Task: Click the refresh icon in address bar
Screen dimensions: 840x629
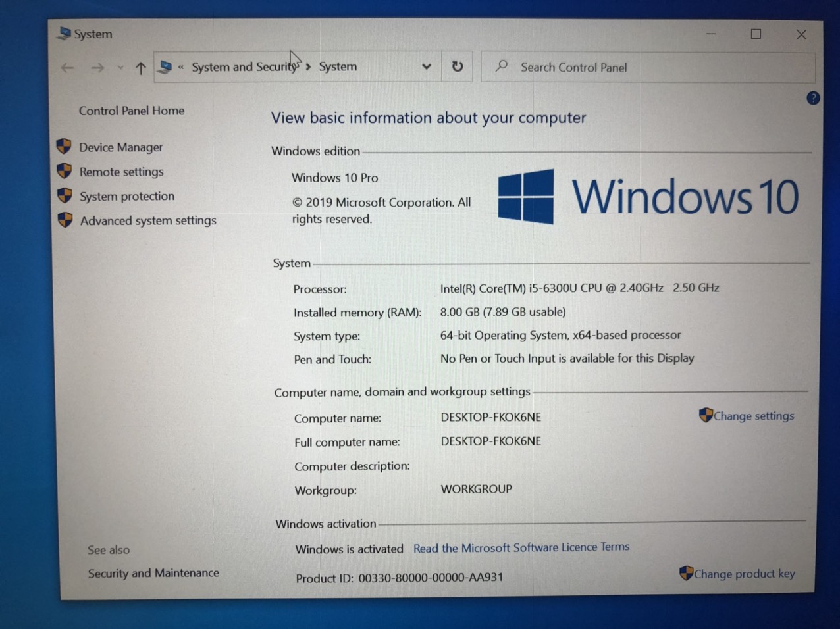Action: tap(458, 66)
